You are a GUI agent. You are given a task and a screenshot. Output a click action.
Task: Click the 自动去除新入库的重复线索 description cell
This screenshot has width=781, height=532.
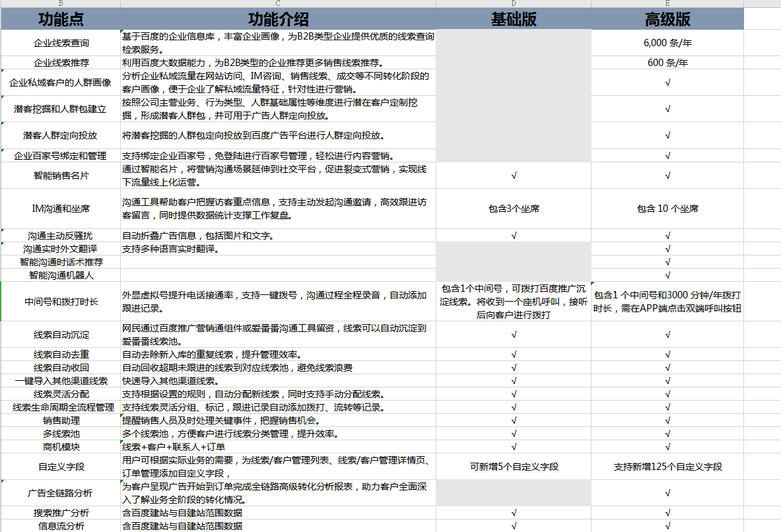tap(278, 354)
